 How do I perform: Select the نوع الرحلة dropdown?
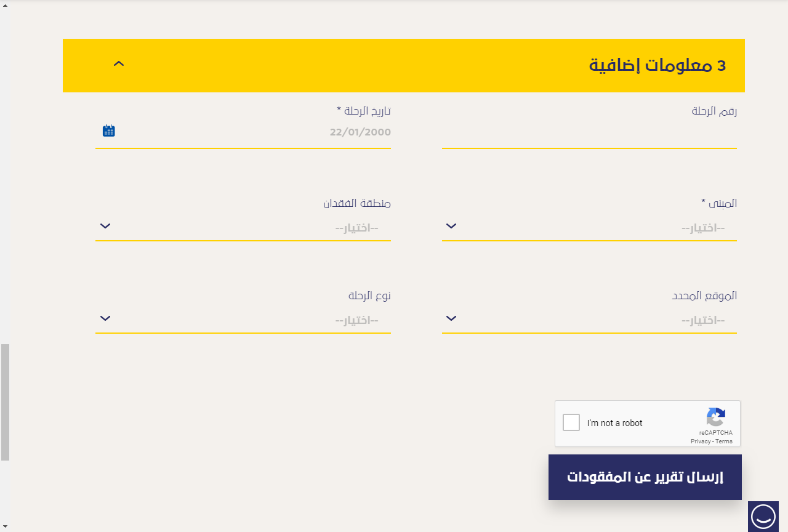click(243, 320)
